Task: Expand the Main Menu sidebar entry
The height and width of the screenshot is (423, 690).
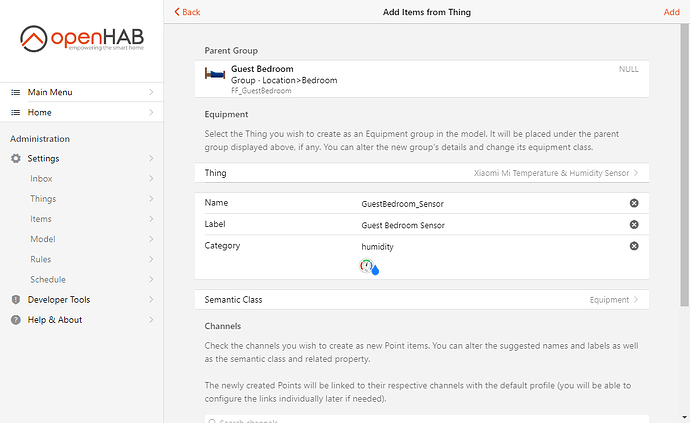Action: click(80, 92)
